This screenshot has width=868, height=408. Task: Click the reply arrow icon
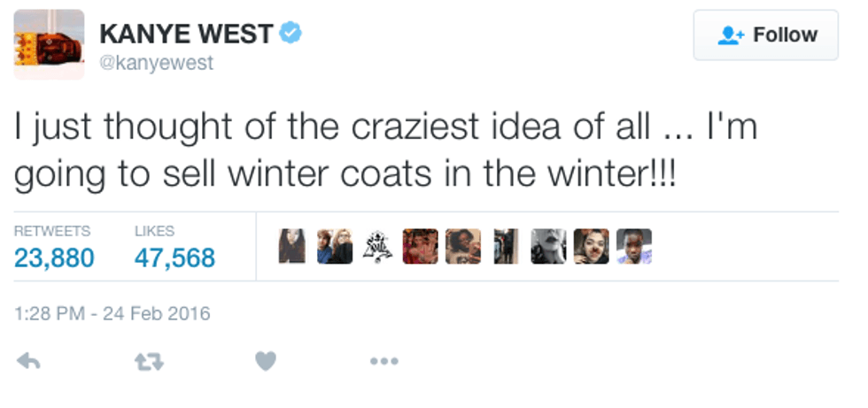coord(28,361)
